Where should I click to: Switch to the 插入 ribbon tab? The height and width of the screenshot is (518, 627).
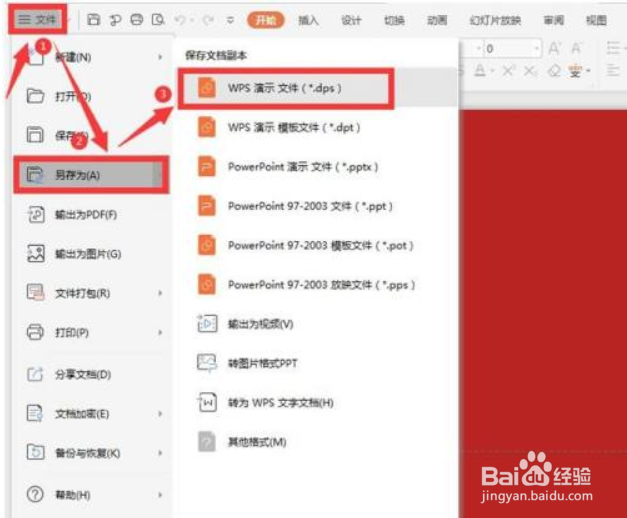[308, 20]
